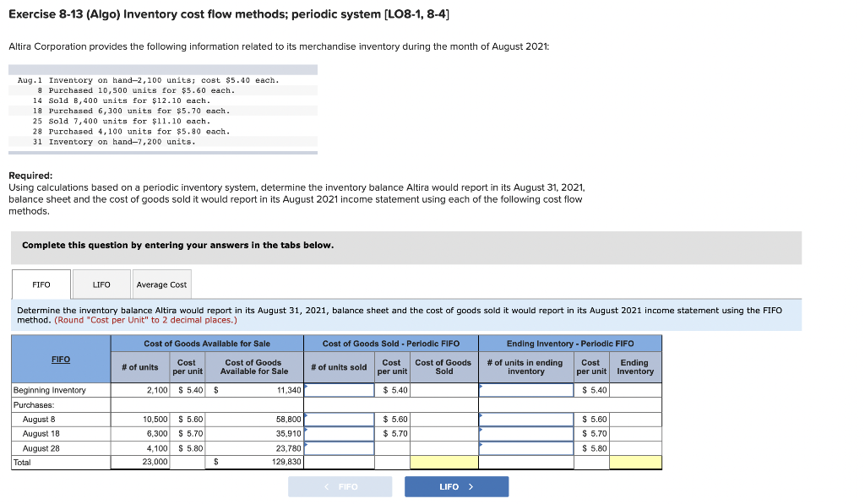Screen dimensions: 865x504
Task: Click ending inventory units input for Beginning Inventory
Action: click(525, 389)
